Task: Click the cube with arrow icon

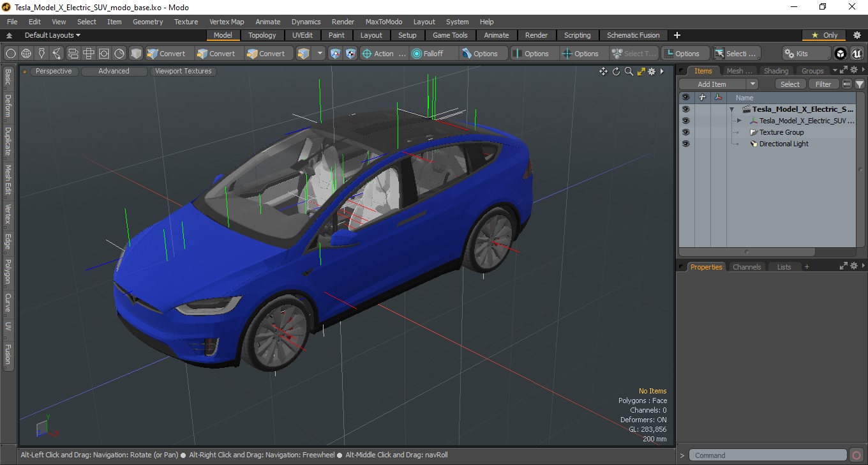Action: pos(304,54)
